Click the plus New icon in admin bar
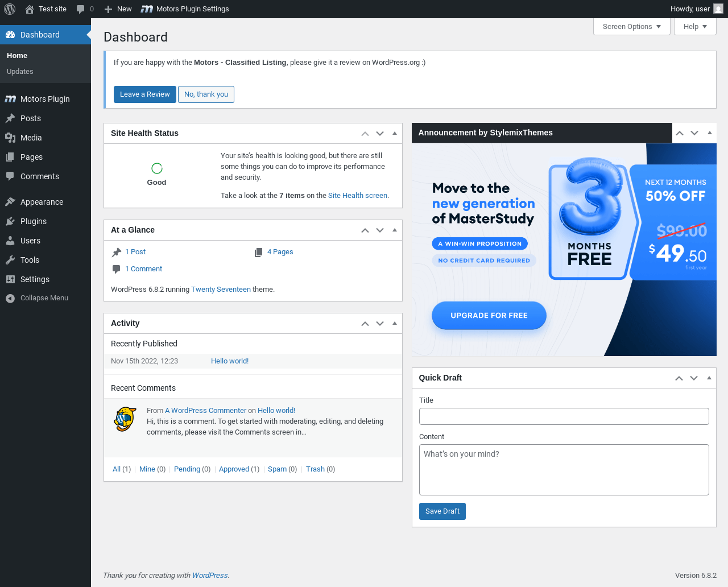The image size is (728, 587). click(x=108, y=9)
